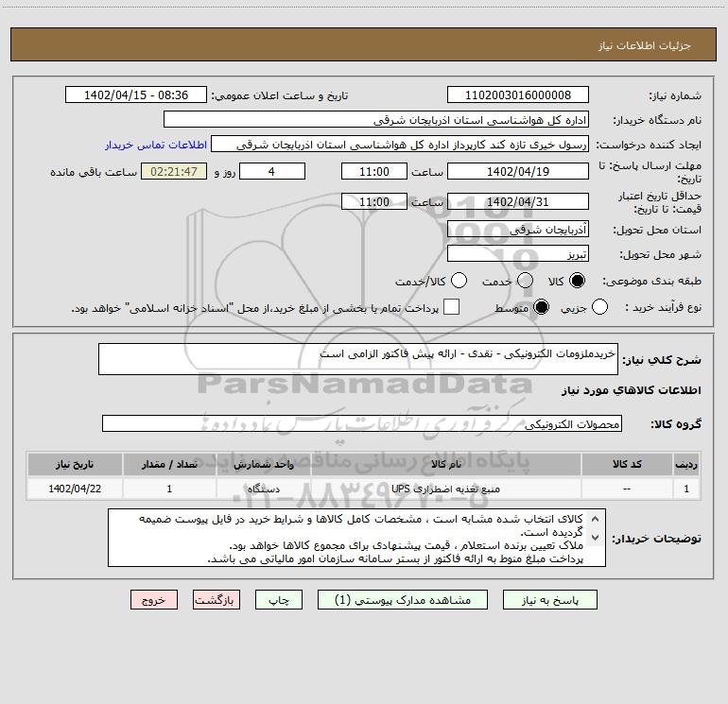Click the buyer organization name field

[376, 120]
